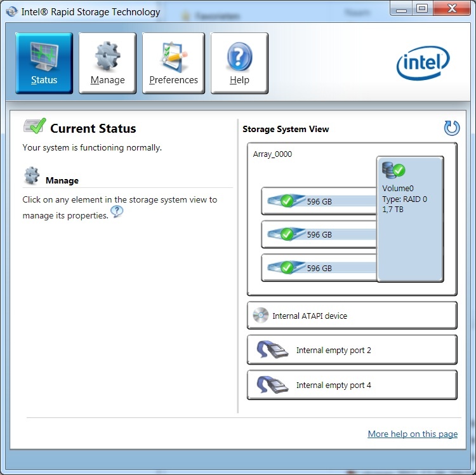
Task: Select the second 596 GB disk
Action: coord(319,234)
